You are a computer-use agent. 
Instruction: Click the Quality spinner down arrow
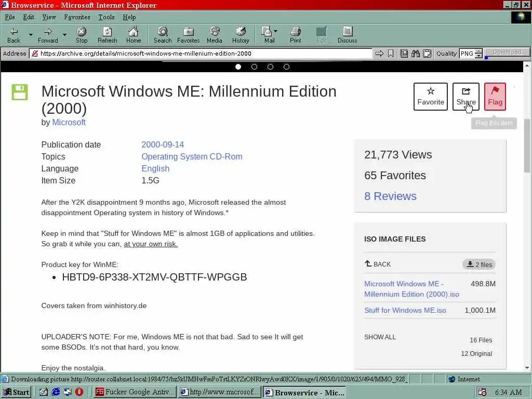pyautogui.click(x=478, y=56)
